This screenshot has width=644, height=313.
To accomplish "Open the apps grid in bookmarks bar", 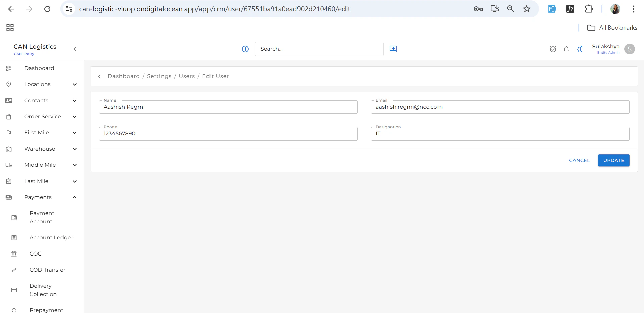I will click(x=10, y=28).
